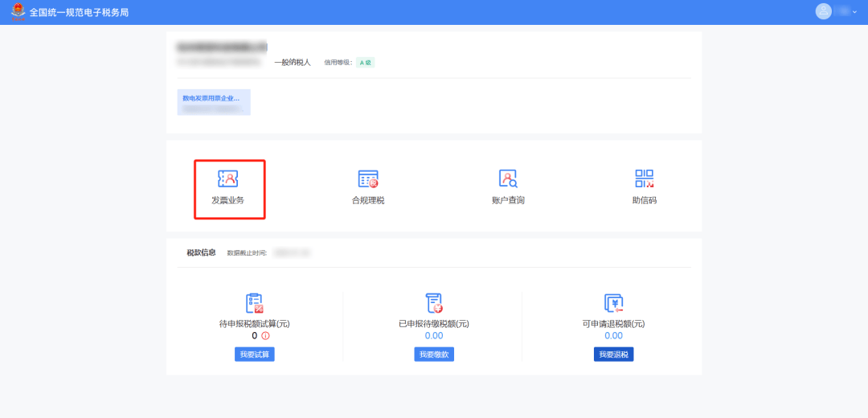Click the red info icon beside 0

[265, 336]
